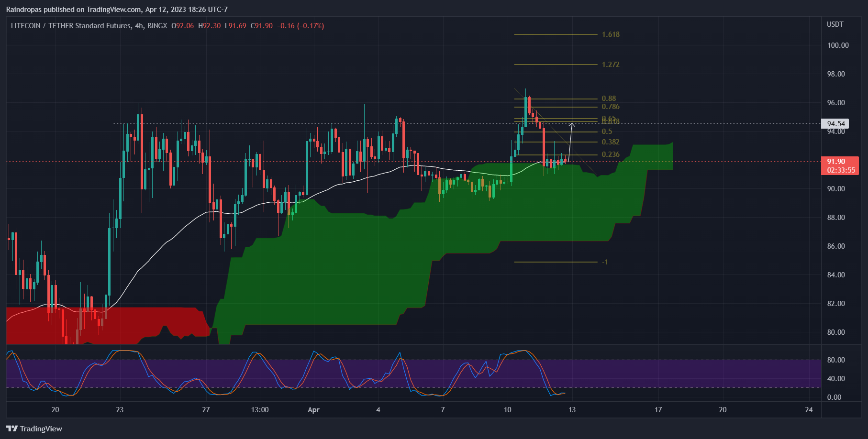The image size is (868, 439).
Task: Click the 27 date label on the time axis
Action: [x=206, y=410]
